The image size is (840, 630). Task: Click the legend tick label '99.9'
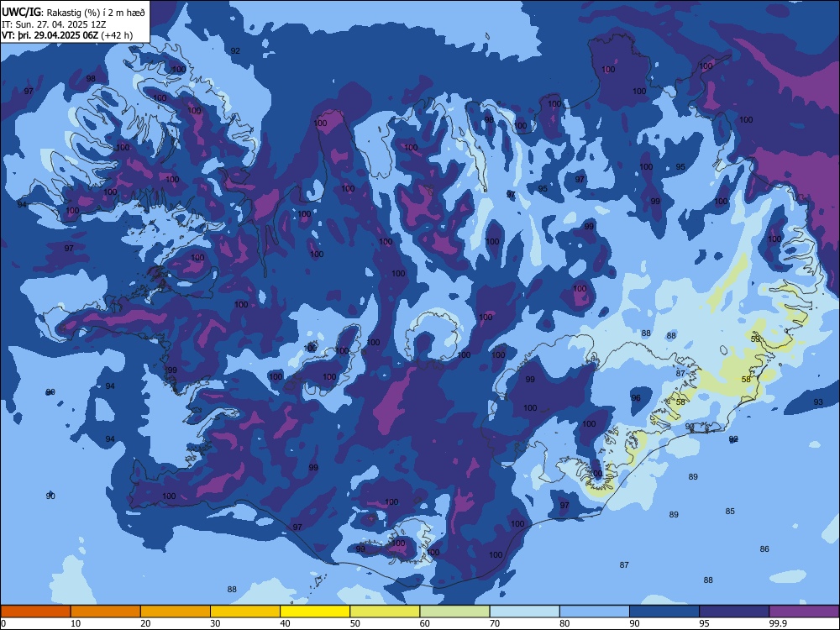click(777, 623)
